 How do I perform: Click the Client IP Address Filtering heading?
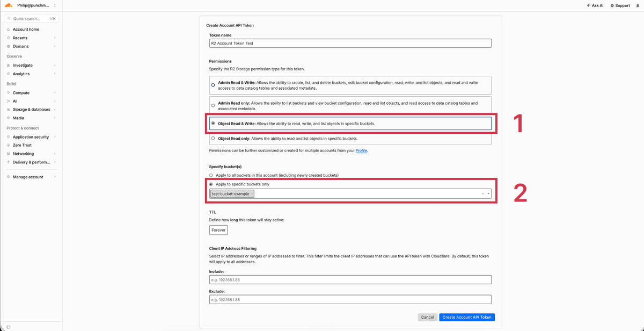(233, 249)
